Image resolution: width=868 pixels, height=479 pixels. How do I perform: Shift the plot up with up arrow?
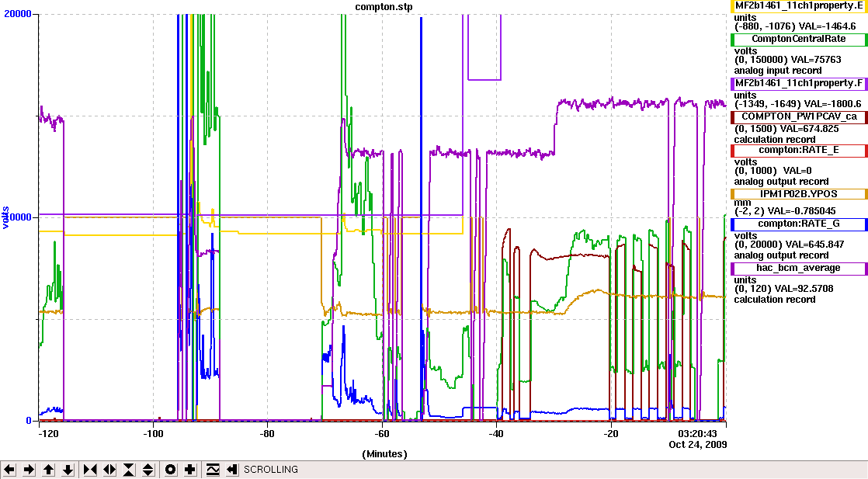tap(48, 470)
